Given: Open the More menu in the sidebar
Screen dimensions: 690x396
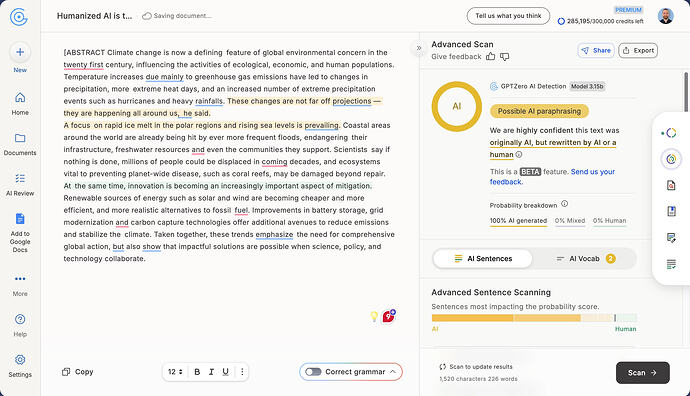Looking at the screenshot, I should point(20,285).
